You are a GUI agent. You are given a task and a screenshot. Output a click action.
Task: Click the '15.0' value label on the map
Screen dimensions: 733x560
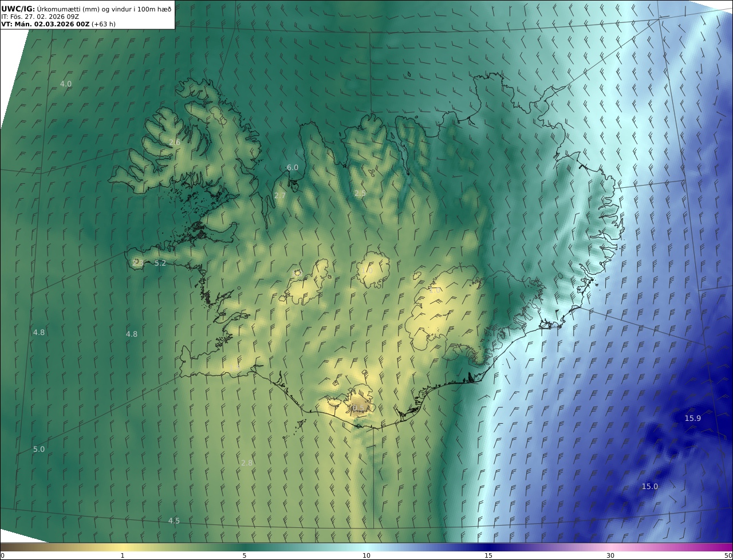[x=649, y=486]
